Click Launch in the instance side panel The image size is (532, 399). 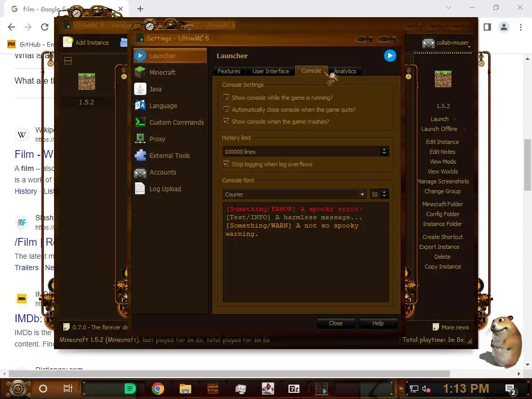440,119
